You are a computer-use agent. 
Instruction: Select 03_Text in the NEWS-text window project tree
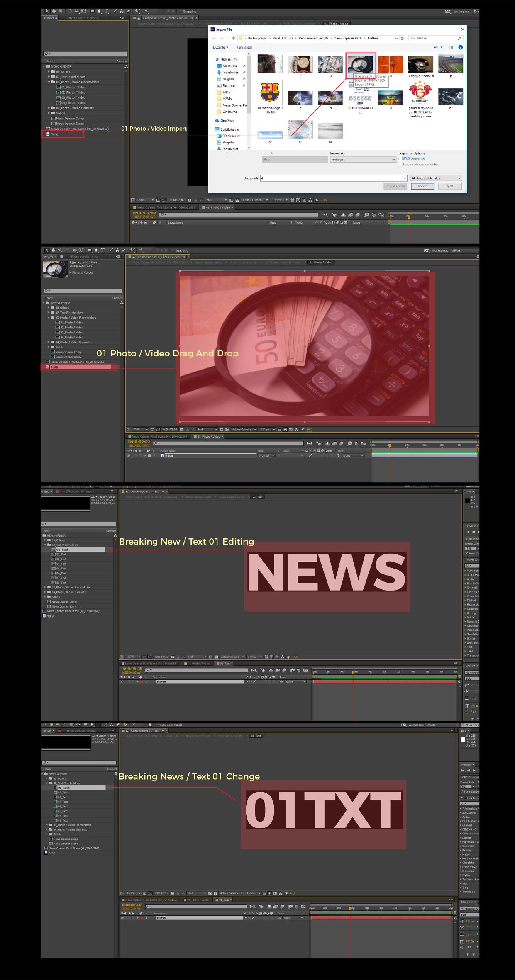click(61, 559)
